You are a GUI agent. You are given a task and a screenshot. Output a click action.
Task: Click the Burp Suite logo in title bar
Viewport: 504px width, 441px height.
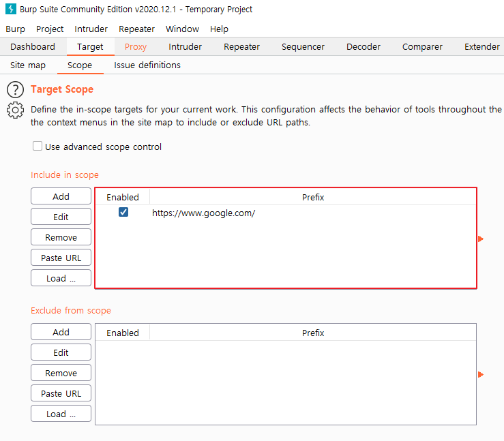11,9
